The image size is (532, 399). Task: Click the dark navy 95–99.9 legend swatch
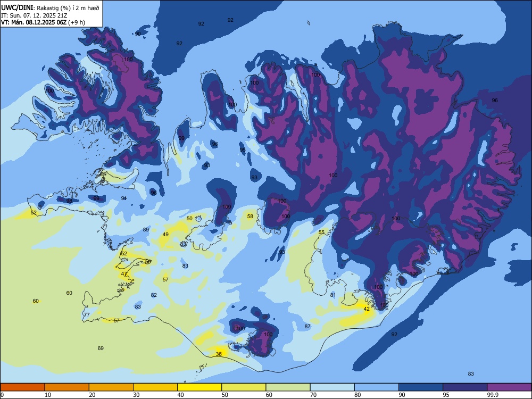[x=465, y=387]
